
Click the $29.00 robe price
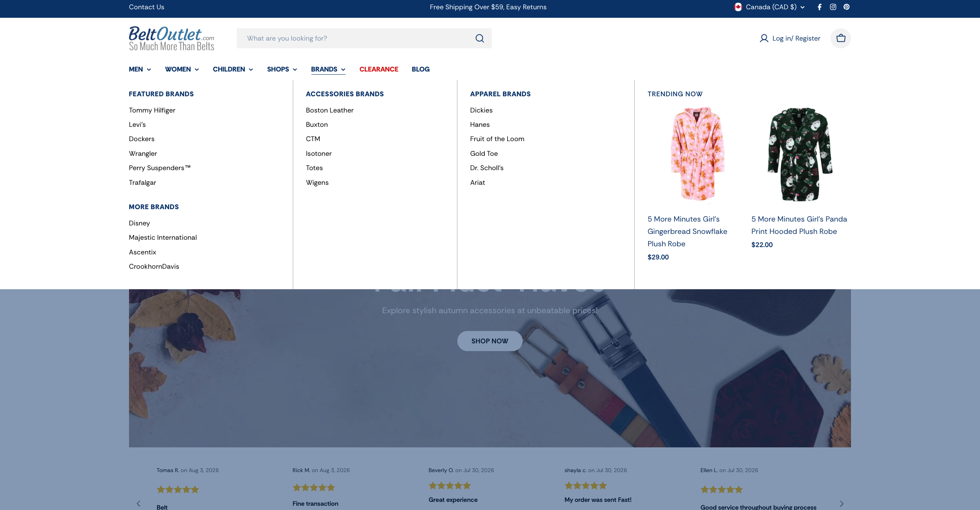pos(658,257)
